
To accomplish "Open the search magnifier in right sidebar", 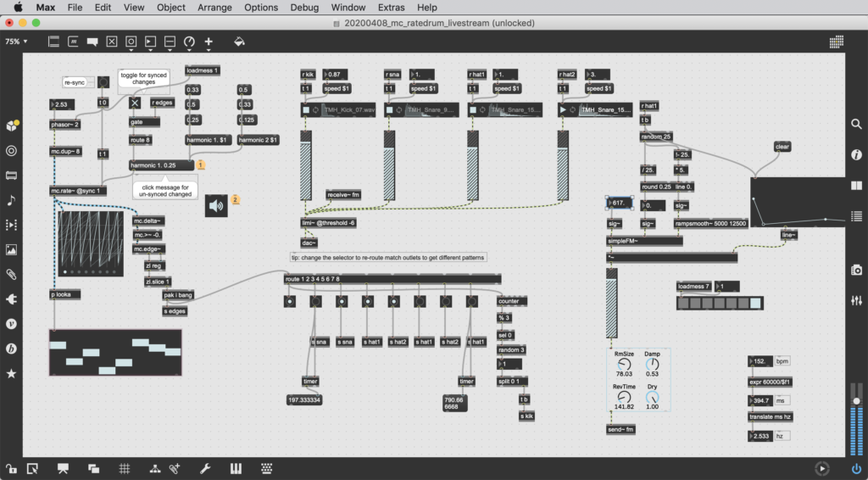I will 856,124.
